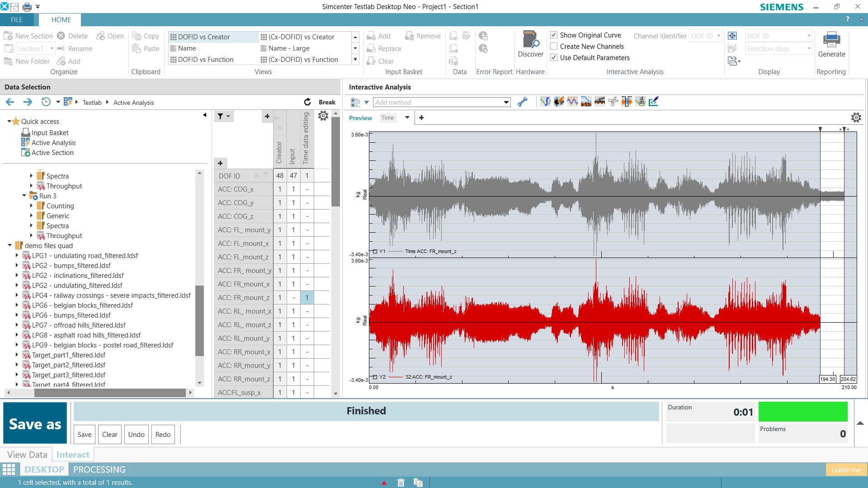Image resolution: width=868 pixels, height=488 pixels.
Task: Collapse the demo files quad node
Action: tap(9, 245)
